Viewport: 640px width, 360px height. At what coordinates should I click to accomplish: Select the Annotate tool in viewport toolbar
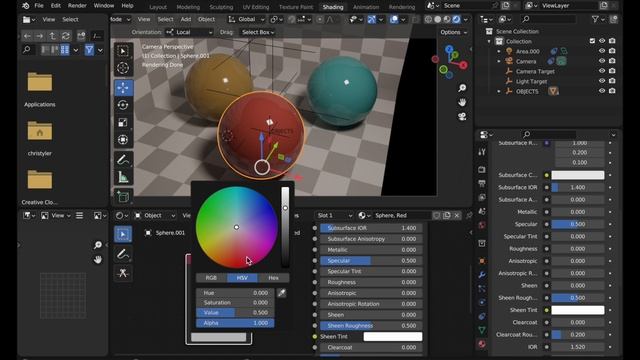[x=123, y=160]
